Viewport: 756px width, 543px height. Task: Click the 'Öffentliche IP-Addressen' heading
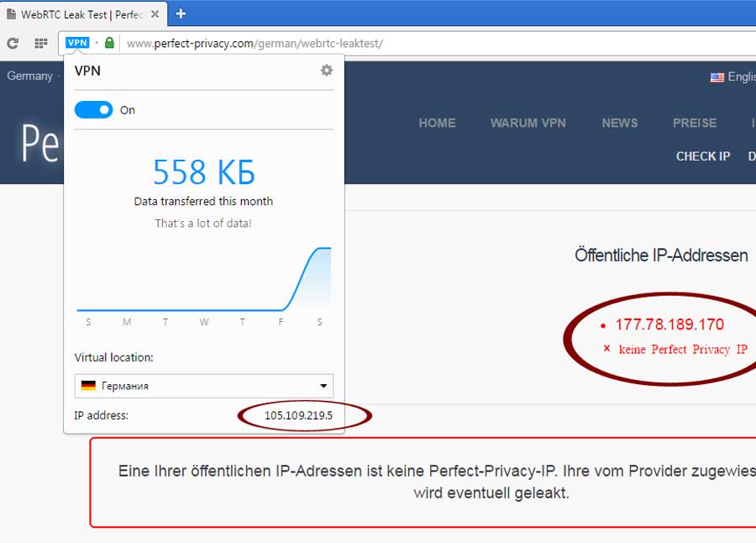coord(661,255)
